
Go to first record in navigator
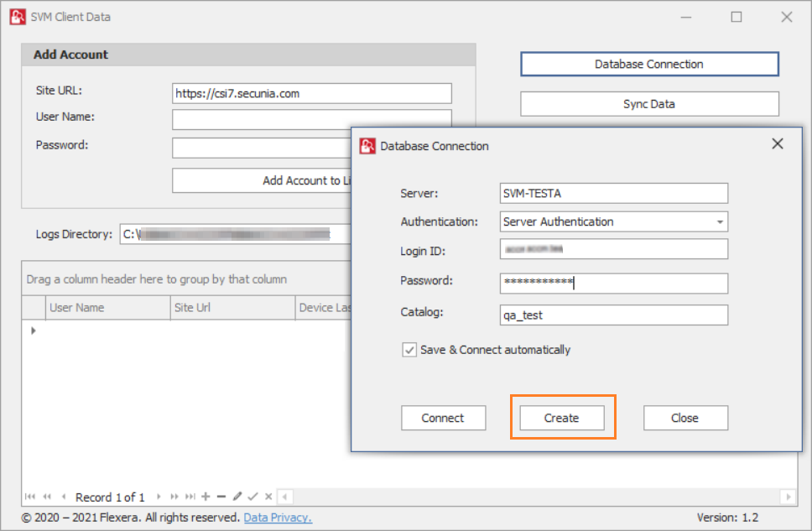[31, 497]
